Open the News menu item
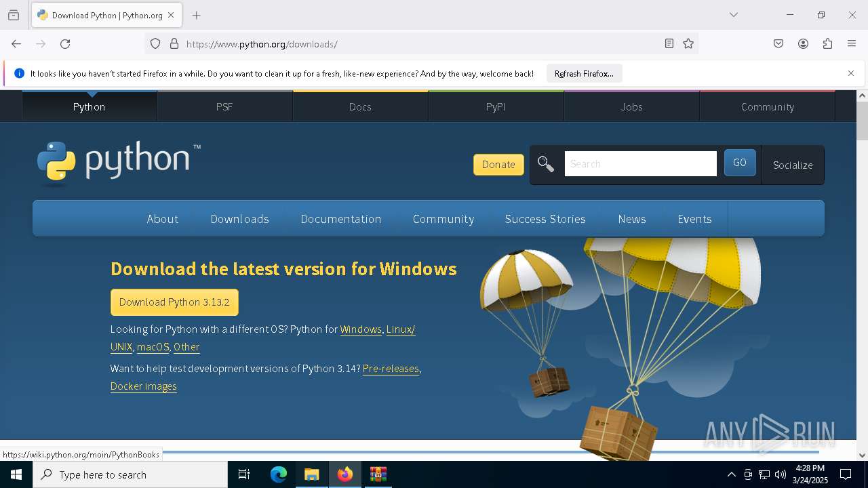Viewport: 868px width, 488px height. (632, 219)
